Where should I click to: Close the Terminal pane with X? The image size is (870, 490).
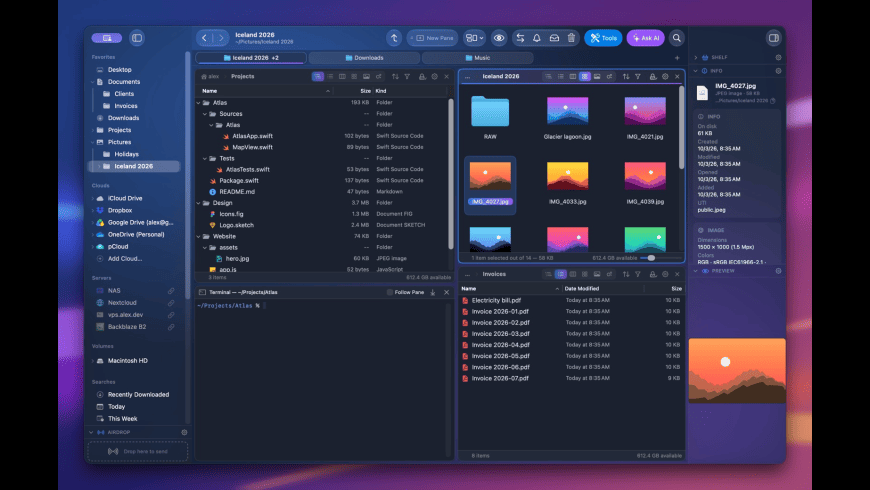pos(447,292)
